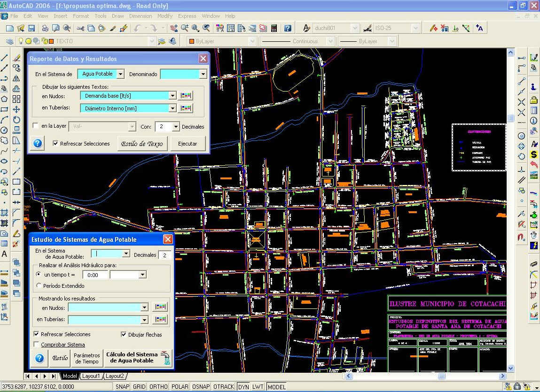Open the TEXTO layer dropdown
Screen dimensions: 540x392
coord(151,41)
